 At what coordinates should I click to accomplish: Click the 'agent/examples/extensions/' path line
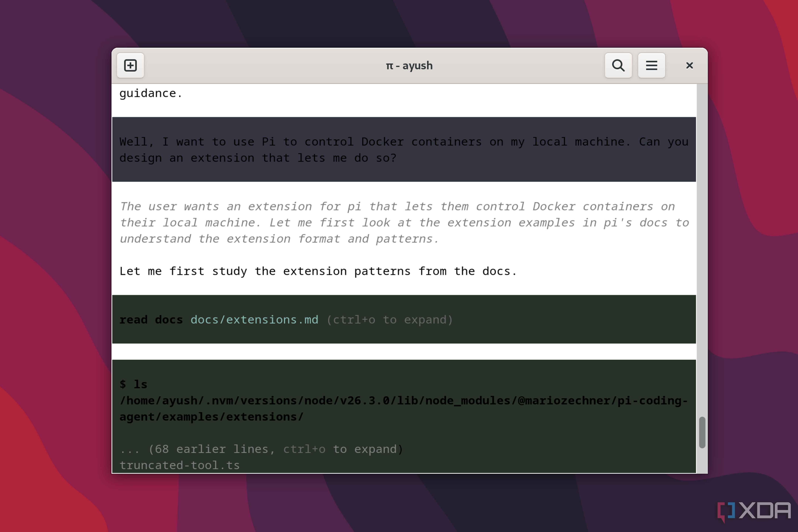click(211, 417)
